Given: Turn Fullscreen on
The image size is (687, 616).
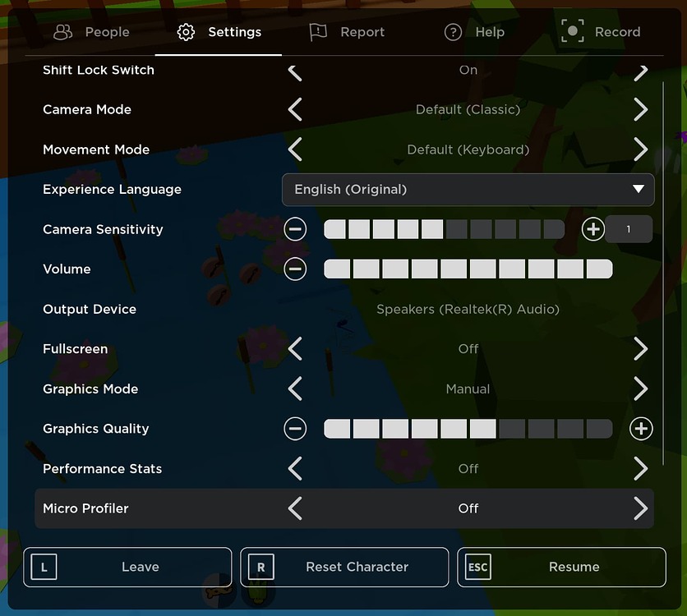Looking at the screenshot, I should pyautogui.click(x=641, y=348).
